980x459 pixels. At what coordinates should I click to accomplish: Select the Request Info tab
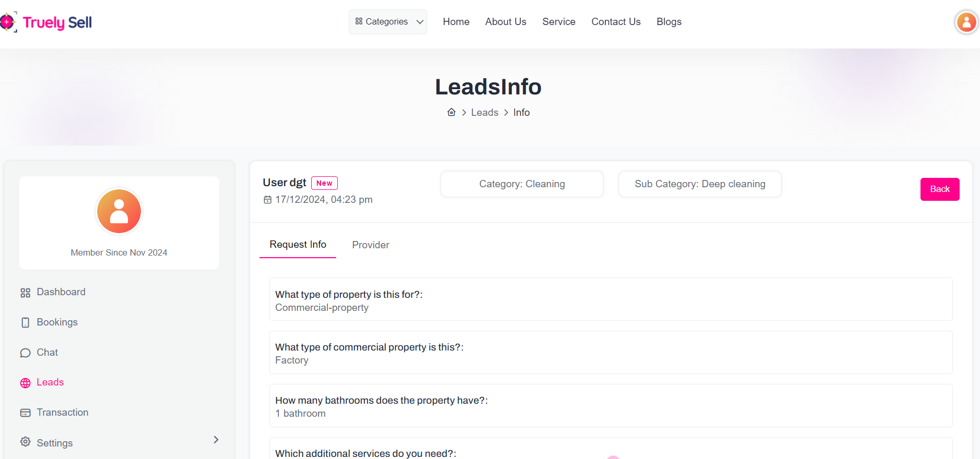pyautogui.click(x=298, y=245)
